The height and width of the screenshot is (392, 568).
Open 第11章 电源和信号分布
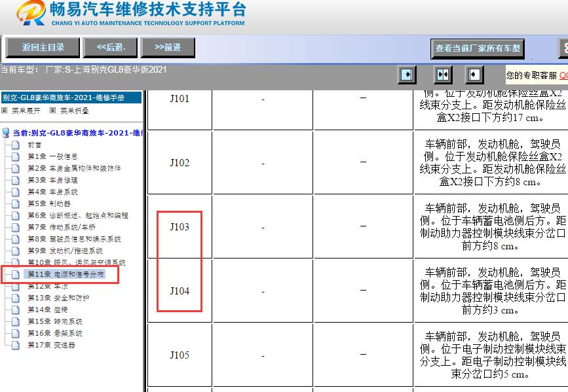point(66,274)
